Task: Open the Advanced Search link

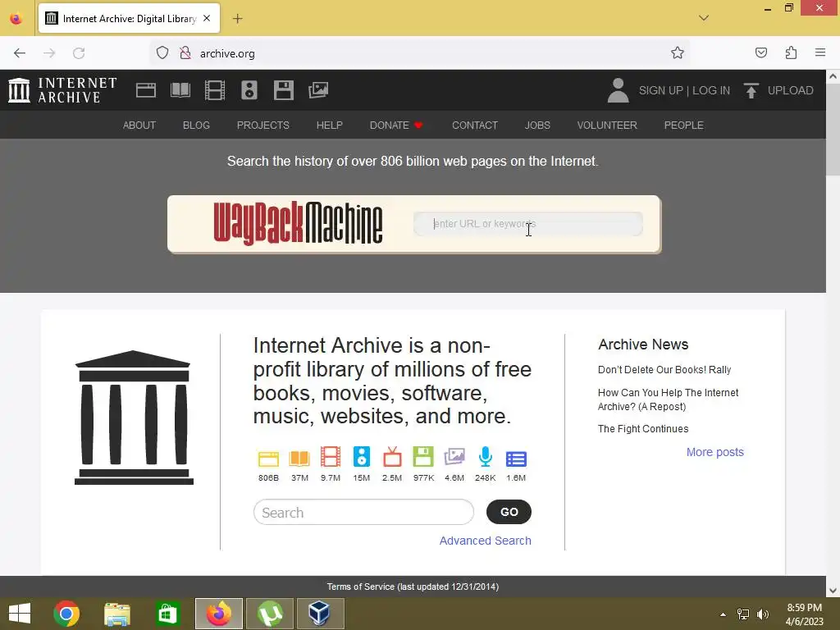Action: coord(486,541)
